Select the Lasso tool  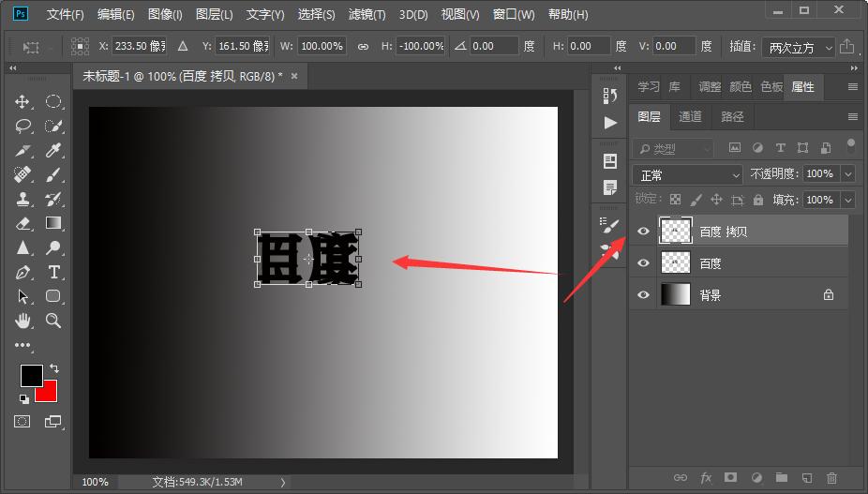[22, 127]
